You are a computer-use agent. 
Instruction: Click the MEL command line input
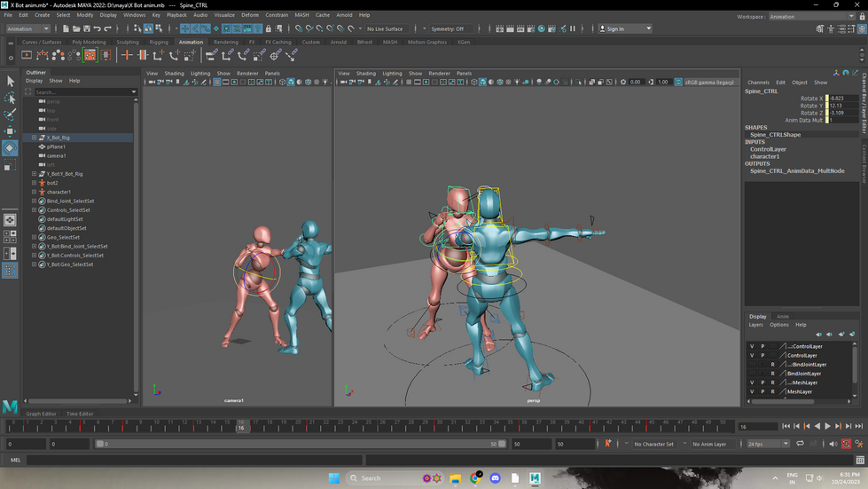pyautogui.click(x=194, y=460)
